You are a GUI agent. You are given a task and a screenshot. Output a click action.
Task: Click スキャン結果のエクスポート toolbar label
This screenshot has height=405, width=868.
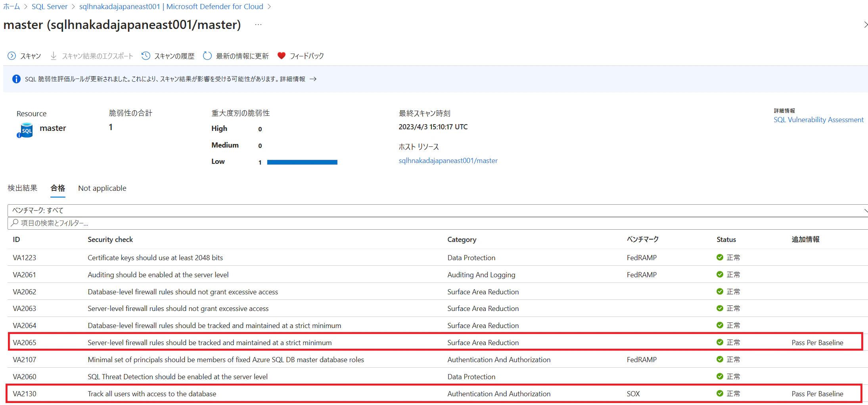pyautogui.click(x=98, y=56)
